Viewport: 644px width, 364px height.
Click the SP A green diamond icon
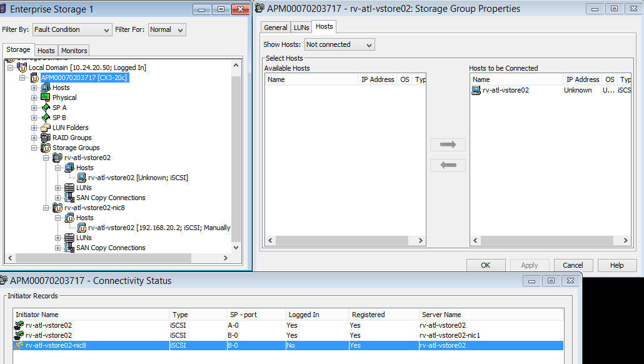point(46,108)
